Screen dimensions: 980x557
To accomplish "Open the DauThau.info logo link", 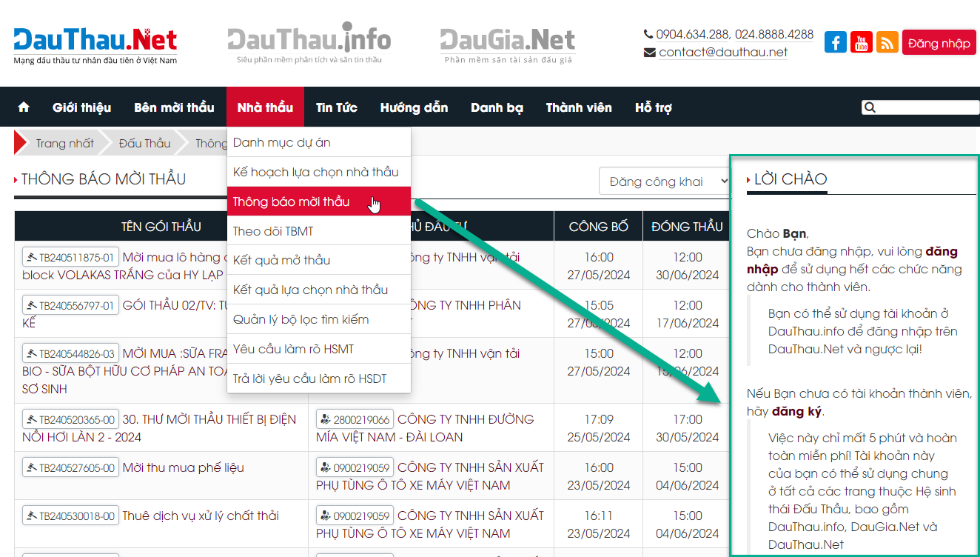I will 309,43.
